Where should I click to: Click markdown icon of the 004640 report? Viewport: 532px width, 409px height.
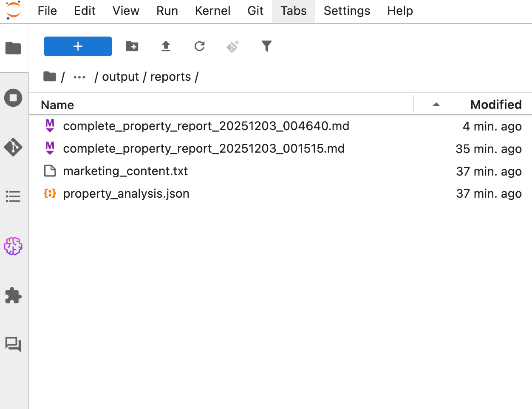coord(50,126)
